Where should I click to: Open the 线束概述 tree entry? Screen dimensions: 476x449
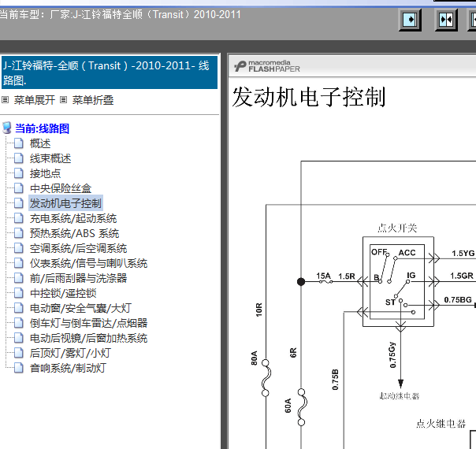click(50, 158)
